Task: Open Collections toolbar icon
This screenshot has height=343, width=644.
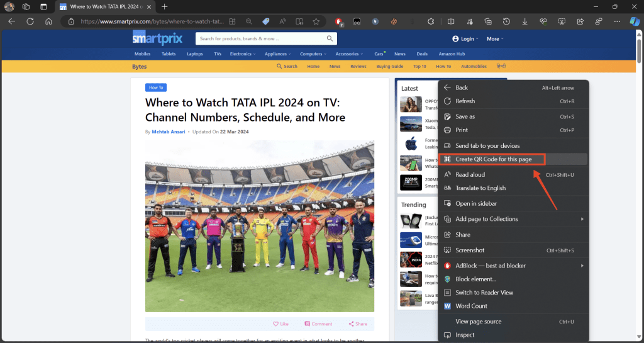Action: click(488, 21)
